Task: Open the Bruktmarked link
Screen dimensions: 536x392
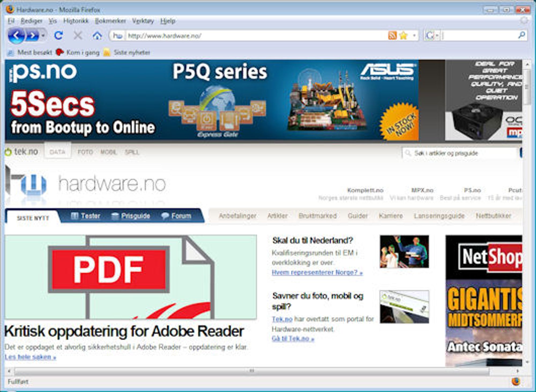Action: [x=318, y=216]
